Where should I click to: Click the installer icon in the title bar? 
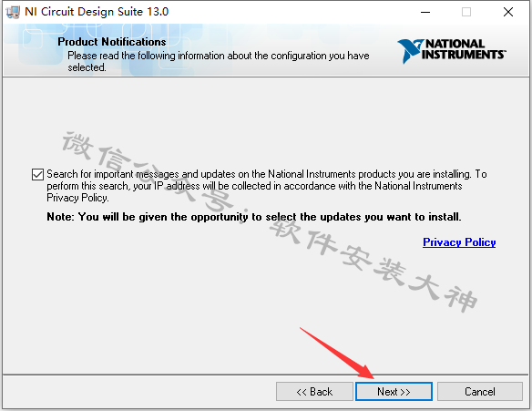pyautogui.click(x=13, y=12)
